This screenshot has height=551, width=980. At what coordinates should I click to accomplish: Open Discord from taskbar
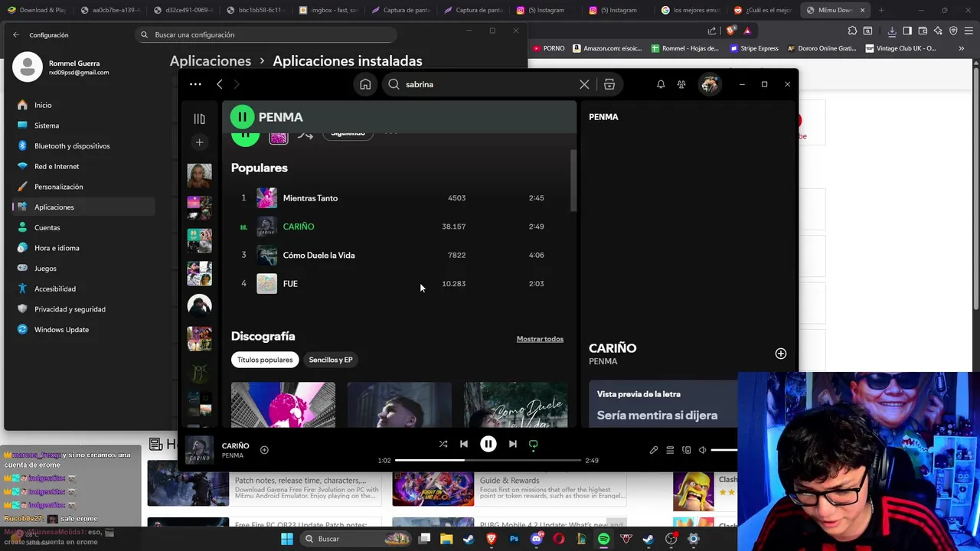coord(537,539)
